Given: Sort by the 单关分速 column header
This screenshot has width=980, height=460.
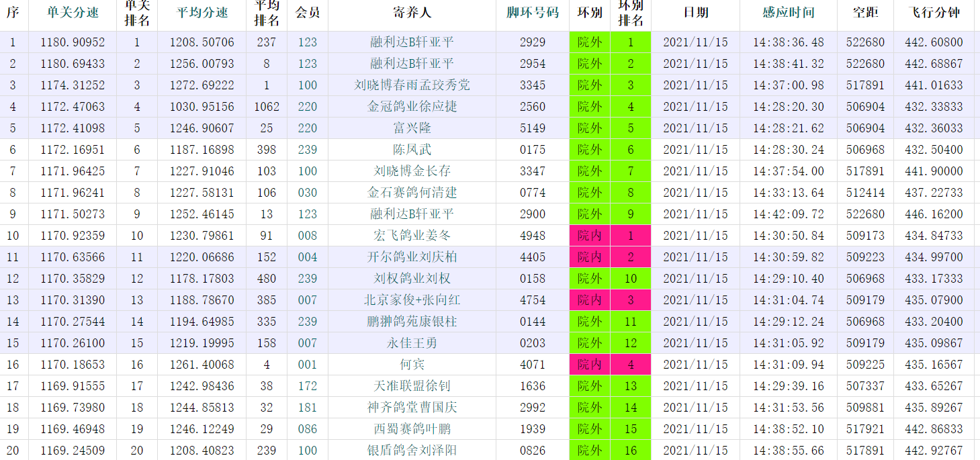Looking at the screenshot, I should (73, 13).
